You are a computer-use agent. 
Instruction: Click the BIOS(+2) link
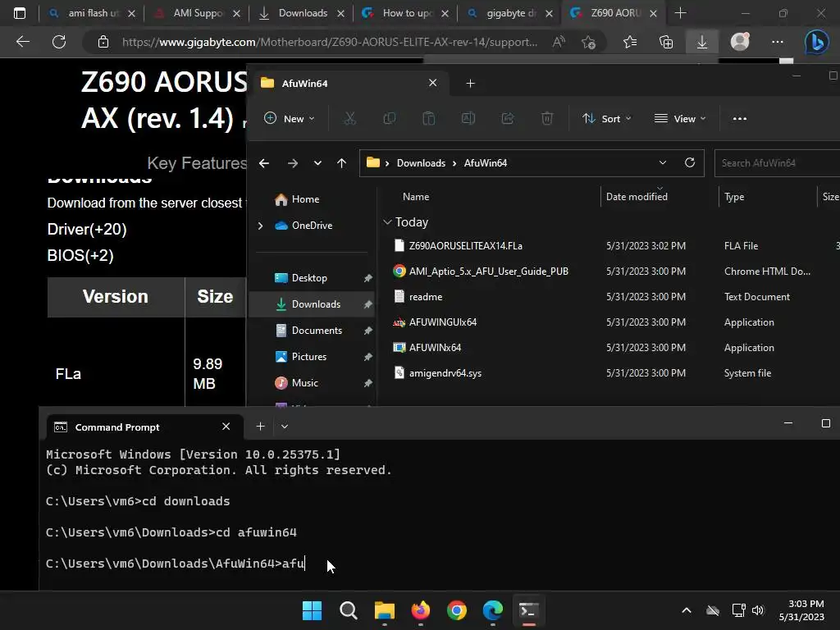[x=80, y=256]
